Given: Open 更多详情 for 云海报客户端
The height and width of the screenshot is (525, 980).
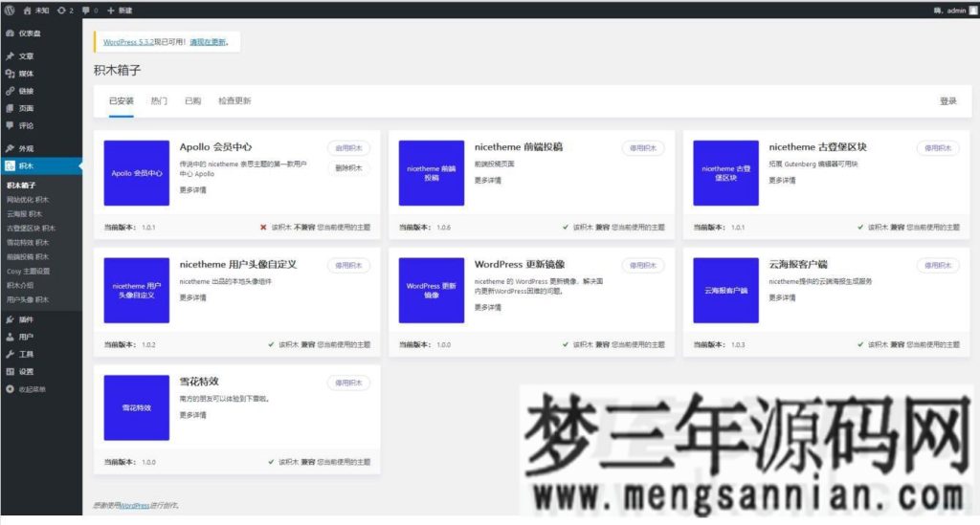Looking at the screenshot, I should tap(782, 297).
